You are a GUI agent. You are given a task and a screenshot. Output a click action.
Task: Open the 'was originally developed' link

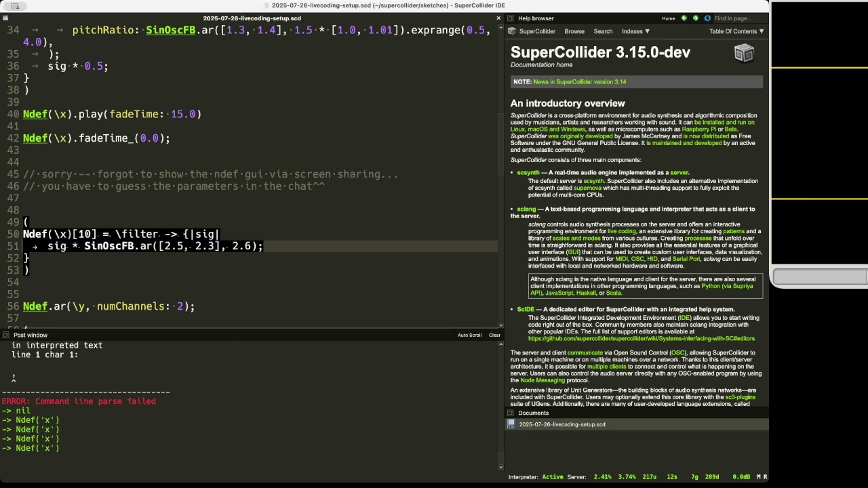tap(580, 136)
